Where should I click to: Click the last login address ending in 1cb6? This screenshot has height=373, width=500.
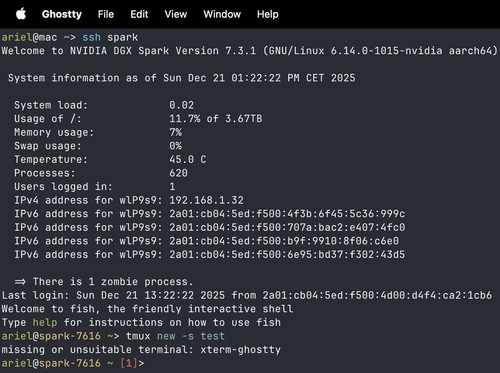coord(377,295)
